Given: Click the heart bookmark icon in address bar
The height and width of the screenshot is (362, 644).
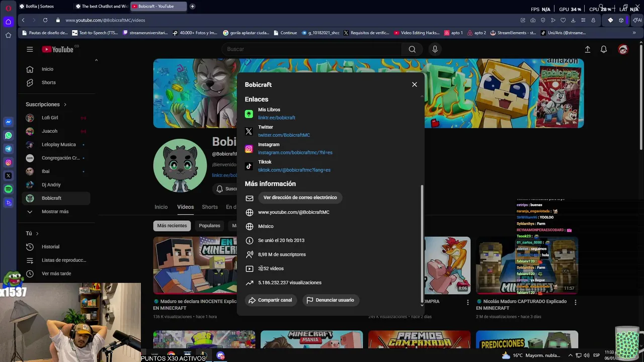Looking at the screenshot, I should click(563, 20).
